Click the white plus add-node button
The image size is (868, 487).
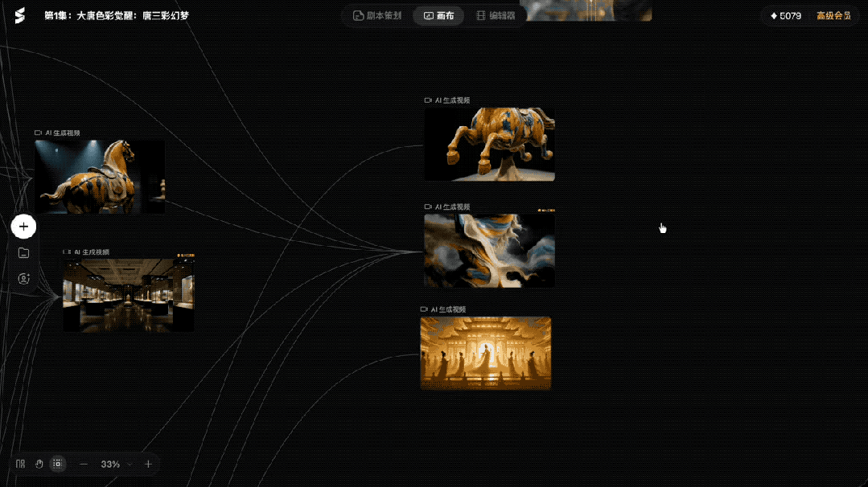(23, 227)
